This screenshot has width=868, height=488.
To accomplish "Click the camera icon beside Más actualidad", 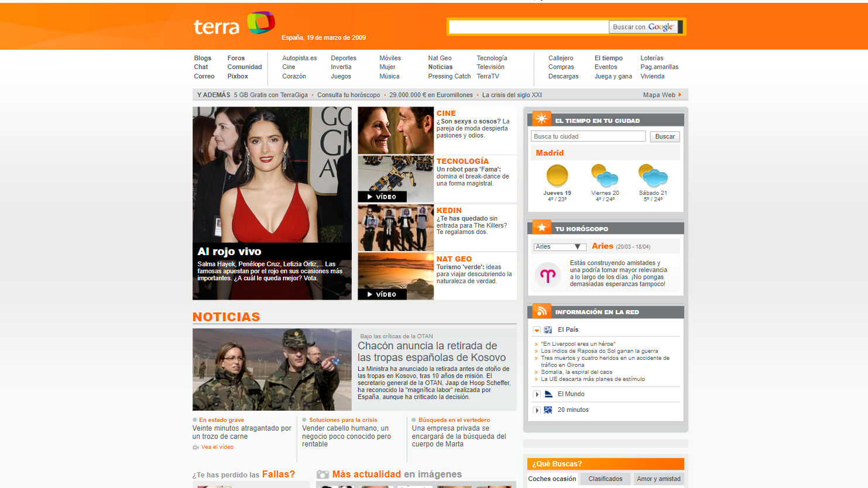I will [x=323, y=475].
